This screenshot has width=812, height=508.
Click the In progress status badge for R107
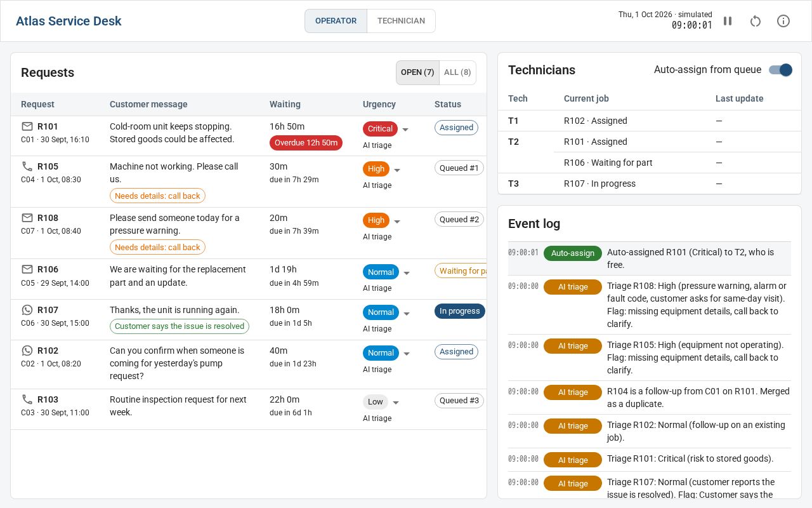click(x=460, y=311)
